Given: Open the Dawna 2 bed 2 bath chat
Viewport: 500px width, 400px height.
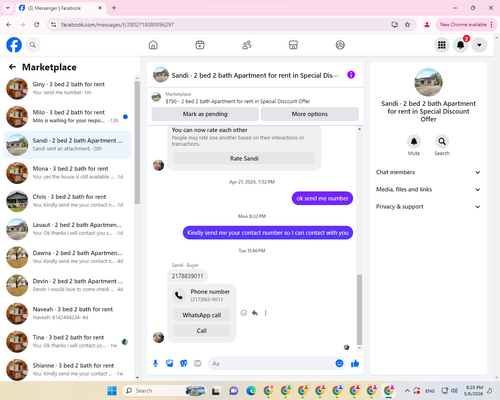Looking at the screenshot, I should (x=67, y=257).
